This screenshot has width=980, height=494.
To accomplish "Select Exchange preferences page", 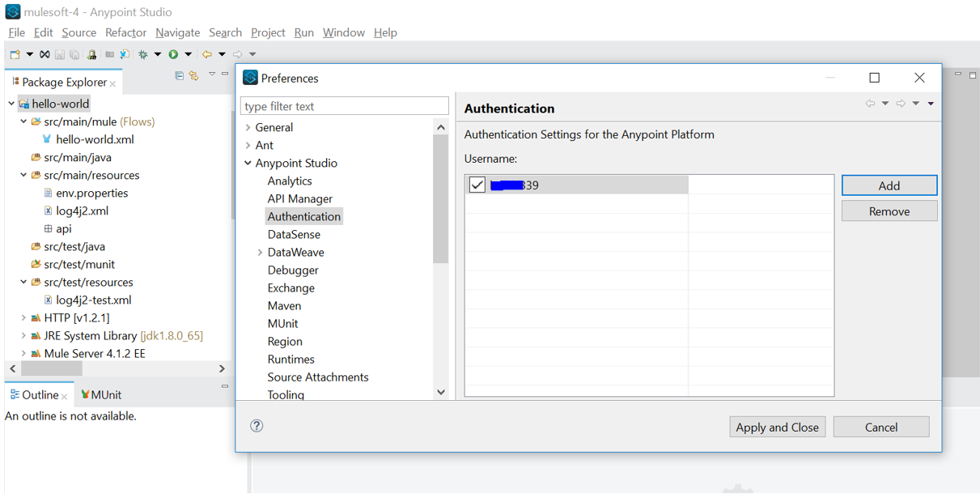I will tap(291, 287).
